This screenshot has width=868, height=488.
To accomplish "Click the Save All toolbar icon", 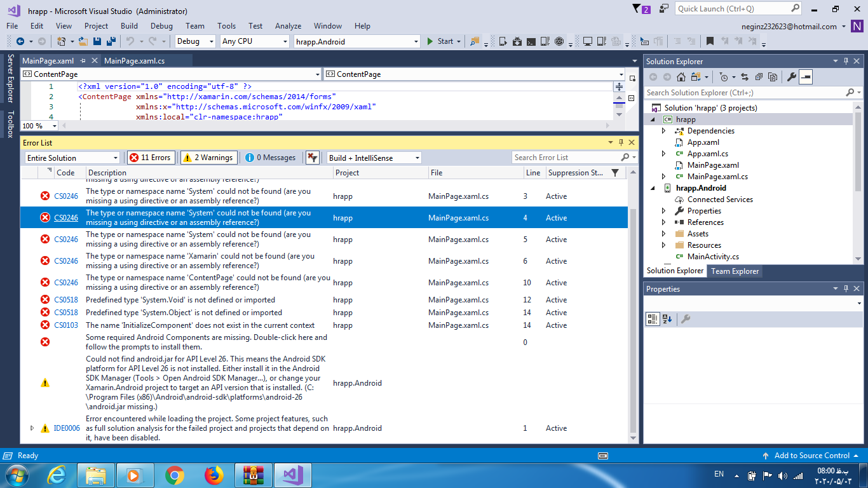I will pos(111,41).
